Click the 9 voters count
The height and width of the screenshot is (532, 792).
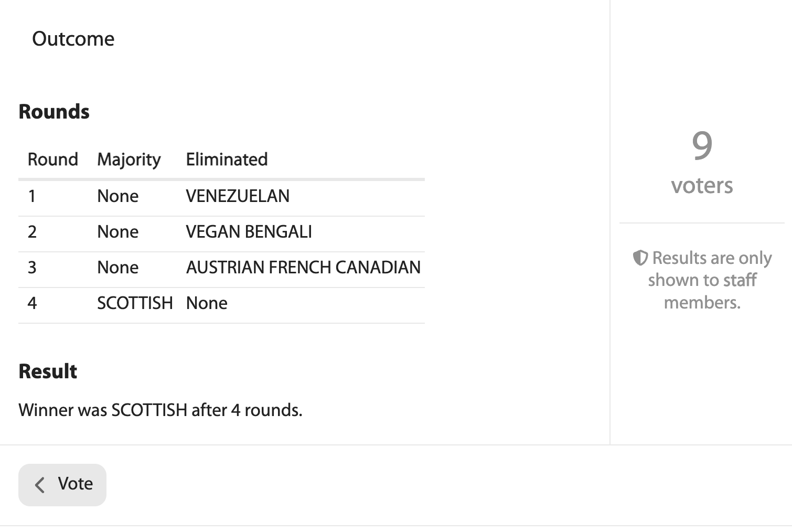[x=702, y=145]
